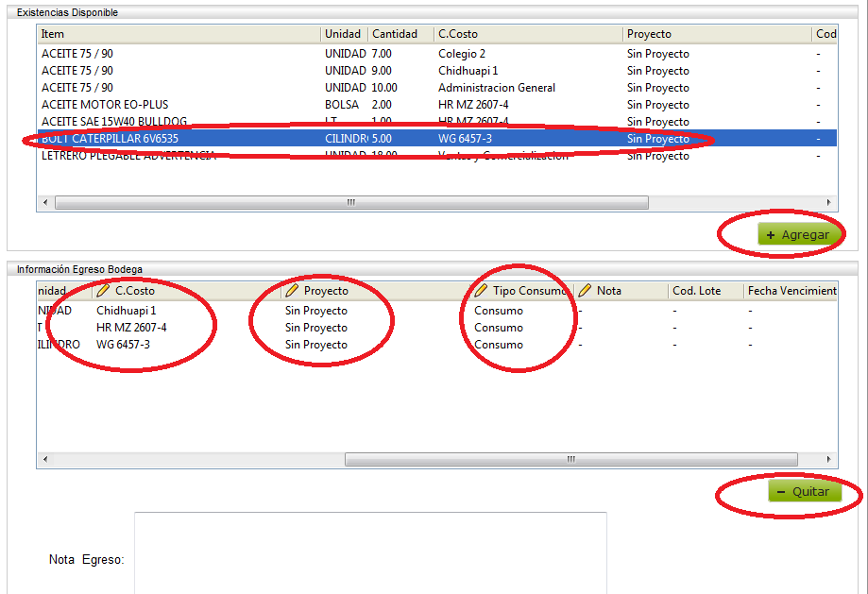Click the Nota column header
Viewport: 868px width, 594px height.
tap(621, 291)
